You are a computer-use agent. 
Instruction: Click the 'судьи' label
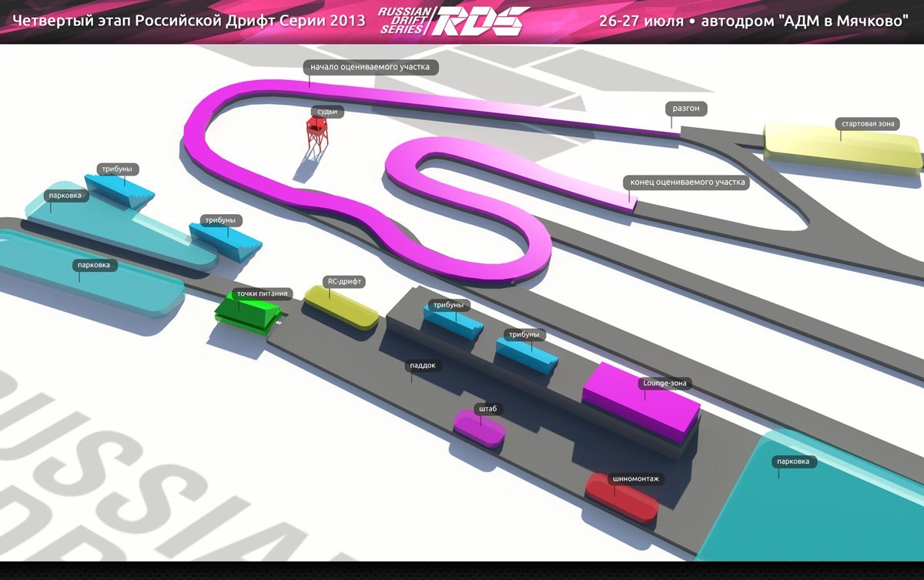click(x=326, y=112)
